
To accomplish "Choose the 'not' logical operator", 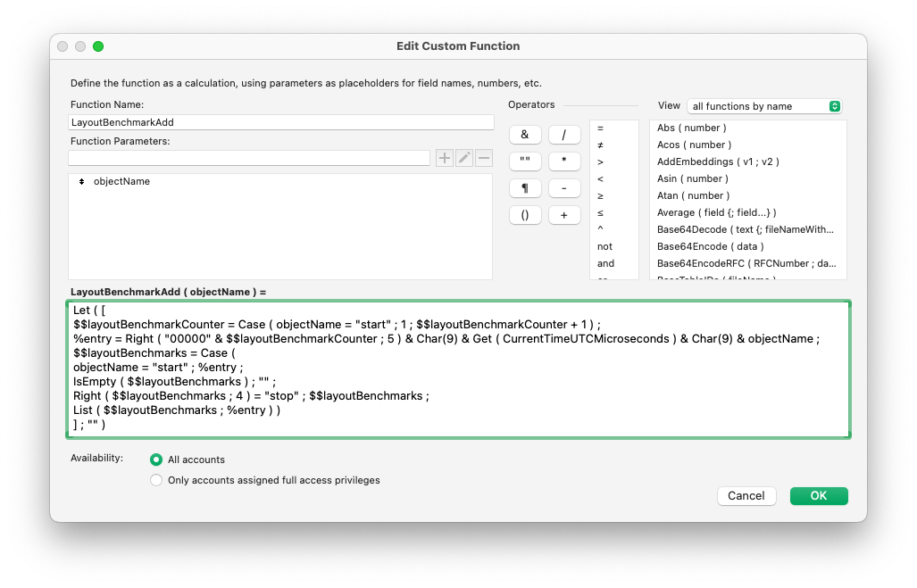I will coord(605,246).
